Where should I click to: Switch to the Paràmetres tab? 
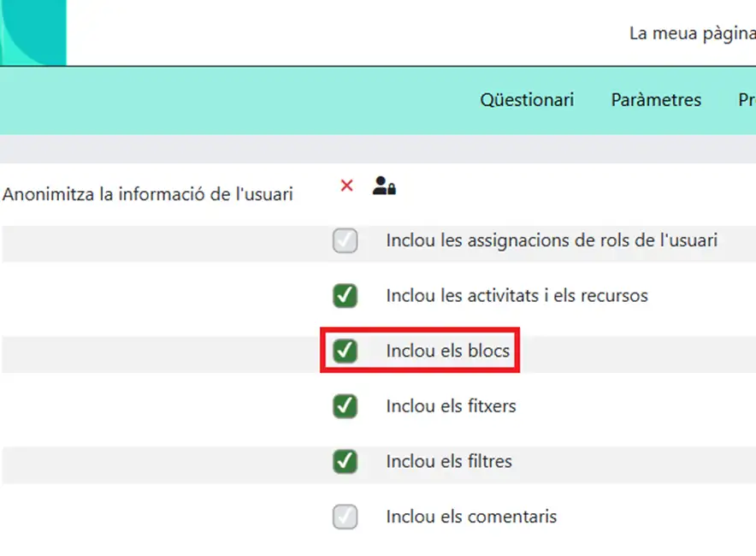coord(656,100)
